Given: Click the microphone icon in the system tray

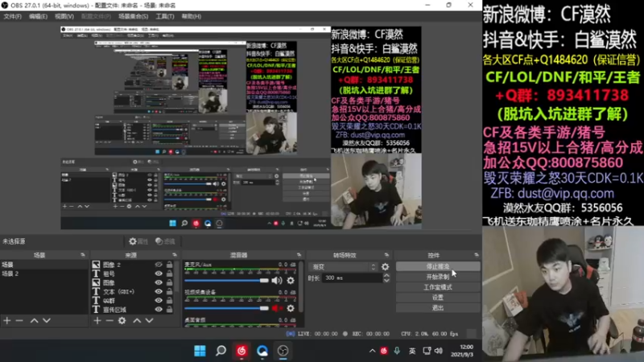Looking at the screenshot, I should 397,351.
